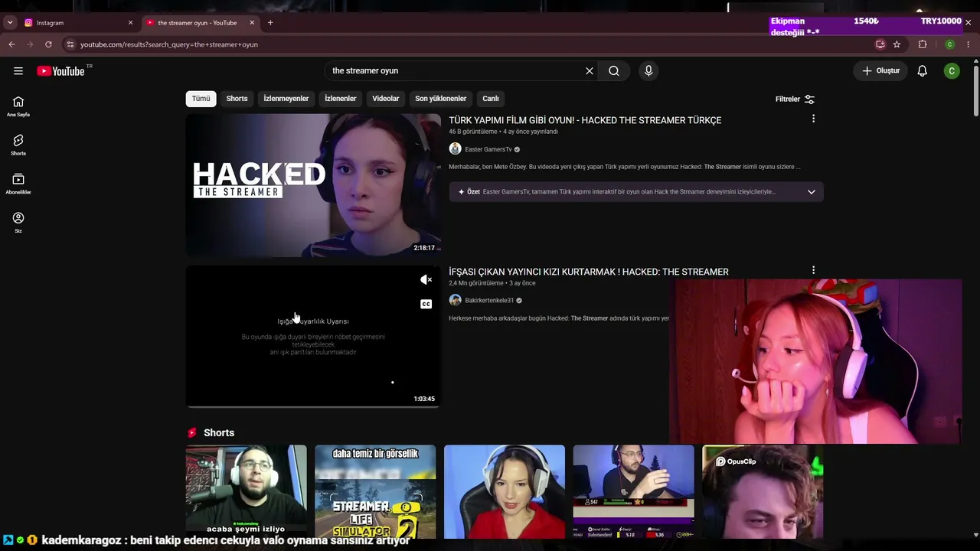
Task: Open the account avatar menu on YouTube
Action: point(952,71)
